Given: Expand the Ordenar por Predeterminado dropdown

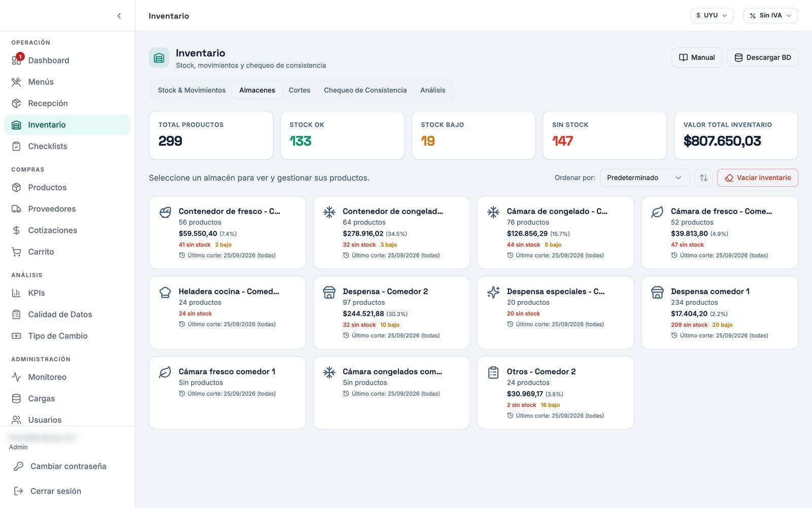Looking at the screenshot, I should pos(645,178).
